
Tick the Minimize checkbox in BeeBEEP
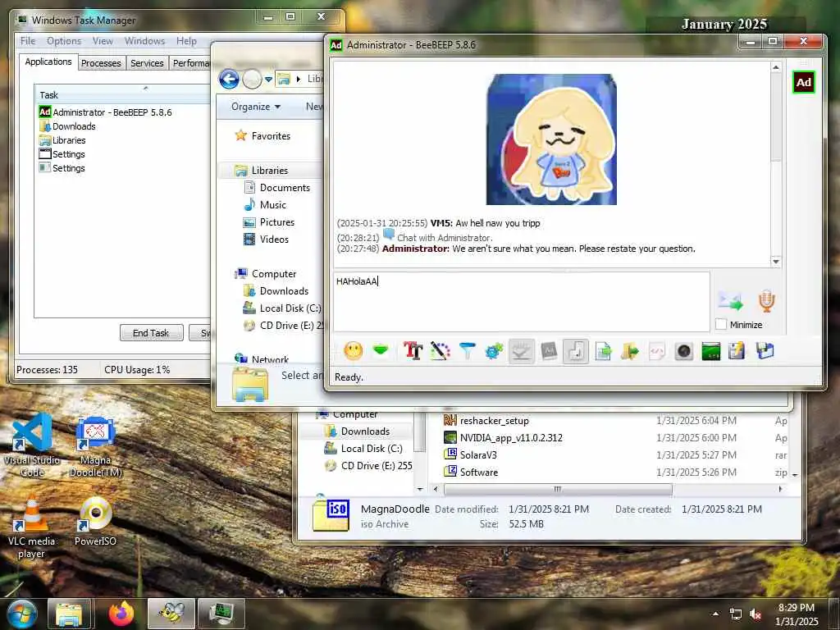[721, 325]
